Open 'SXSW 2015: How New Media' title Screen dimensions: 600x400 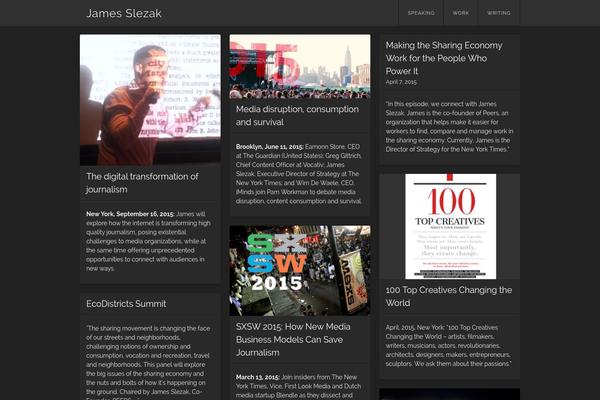(293, 340)
